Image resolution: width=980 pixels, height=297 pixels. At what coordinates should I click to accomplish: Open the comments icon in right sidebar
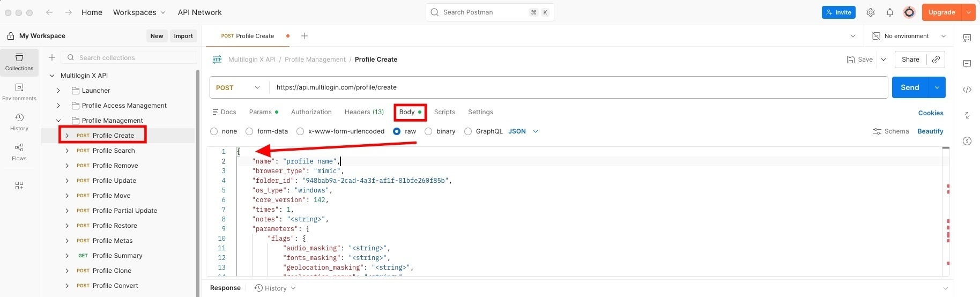click(x=967, y=64)
